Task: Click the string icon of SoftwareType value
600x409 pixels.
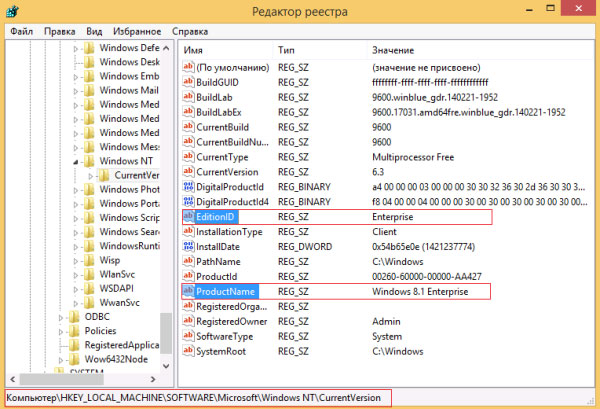Action: [188, 336]
